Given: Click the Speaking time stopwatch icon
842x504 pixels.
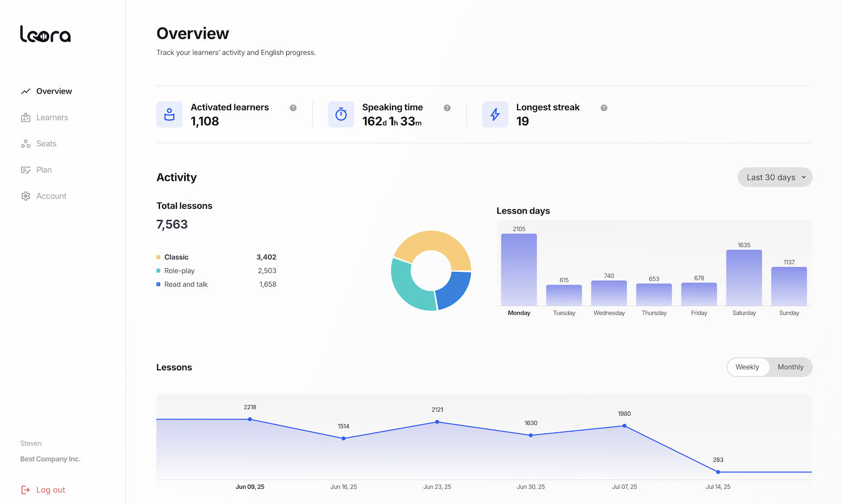Looking at the screenshot, I should pyautogui.click(x=341, y=115).
